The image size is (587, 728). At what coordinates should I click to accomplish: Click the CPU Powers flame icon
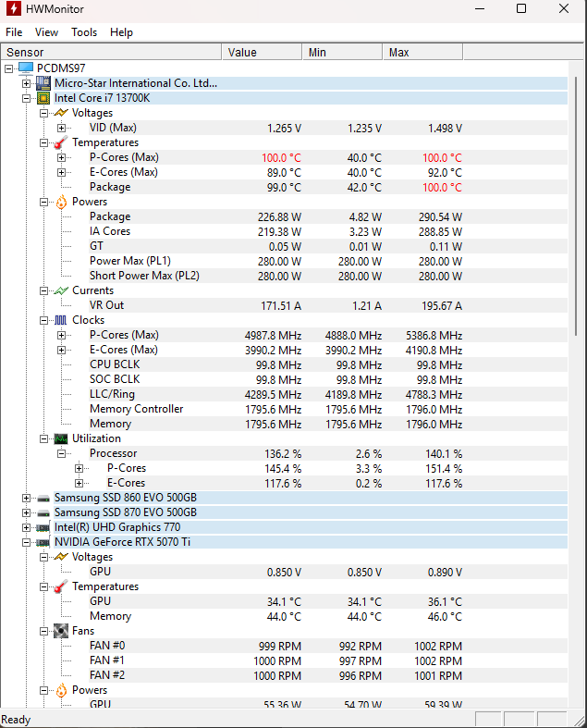point(61,202)
